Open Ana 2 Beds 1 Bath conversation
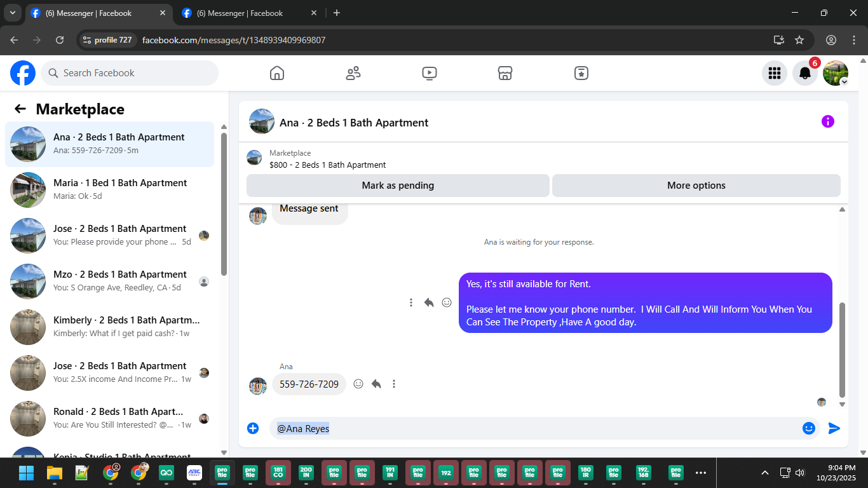 pos(110,144)
